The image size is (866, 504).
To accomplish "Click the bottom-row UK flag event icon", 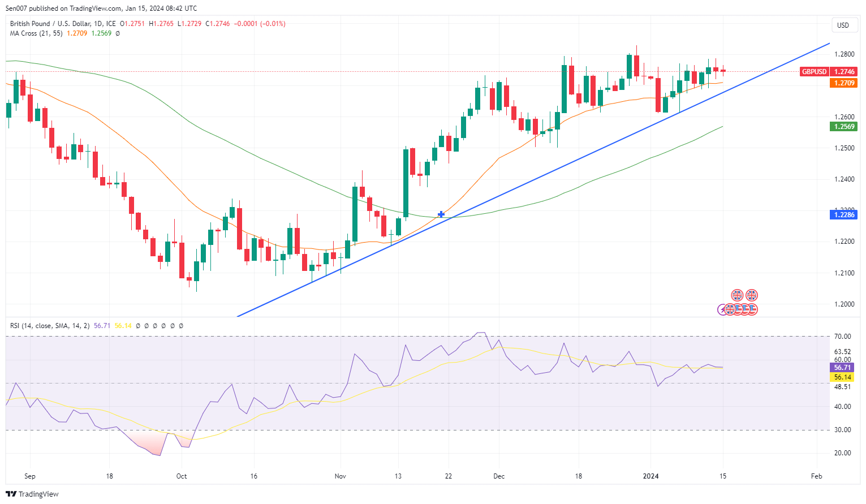I will (x=730, y=309).
